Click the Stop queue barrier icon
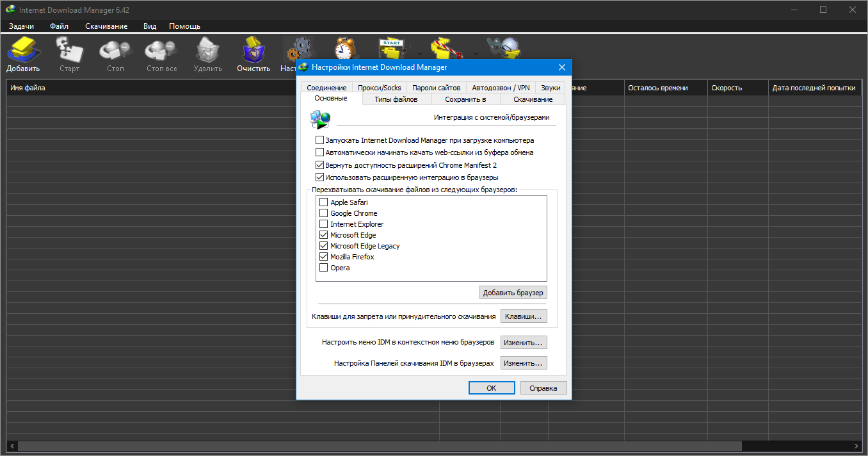 (x=446, y=48)
